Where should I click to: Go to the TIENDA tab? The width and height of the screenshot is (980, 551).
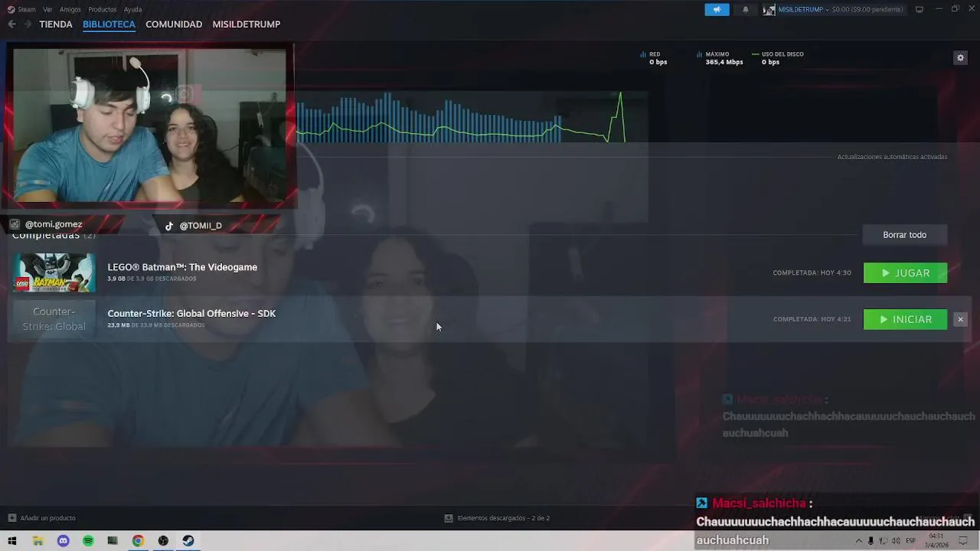click(56, 24)
